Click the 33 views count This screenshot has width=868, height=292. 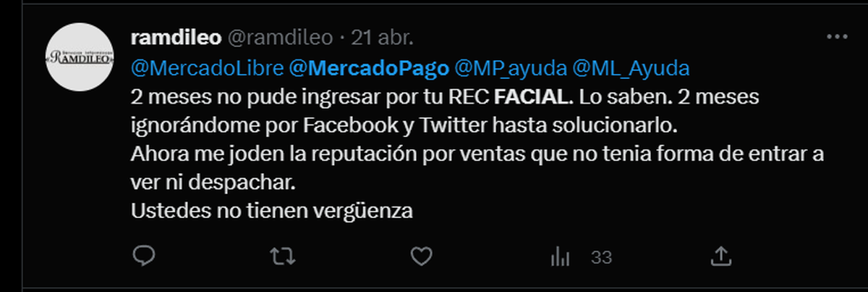(602, 256)
